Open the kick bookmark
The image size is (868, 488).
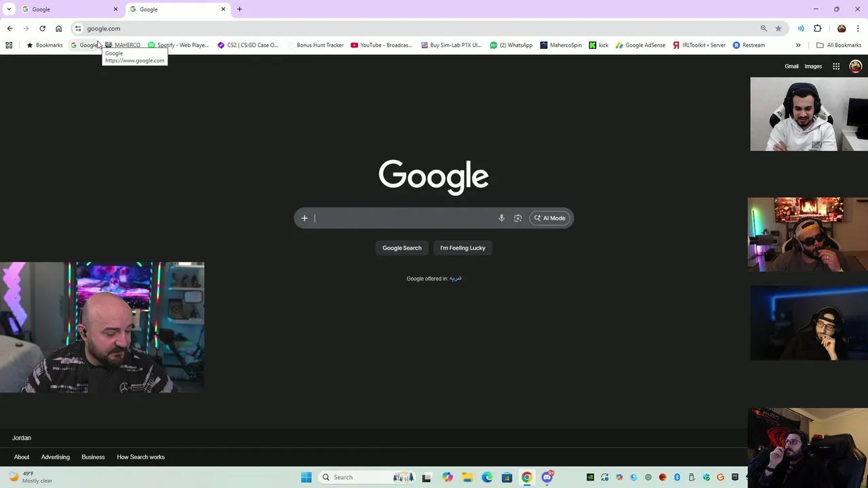[x=599, y=45]
